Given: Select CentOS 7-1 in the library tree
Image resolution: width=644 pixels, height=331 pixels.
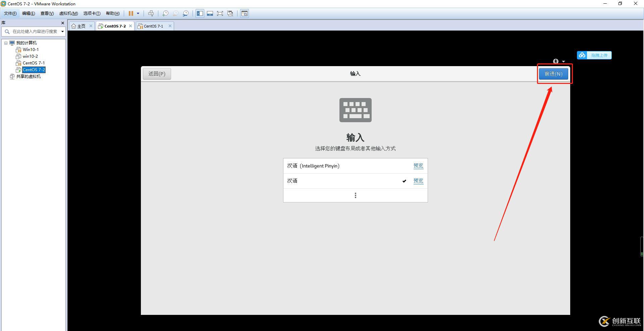Looking at the screenshot, I should pos(34,63).
